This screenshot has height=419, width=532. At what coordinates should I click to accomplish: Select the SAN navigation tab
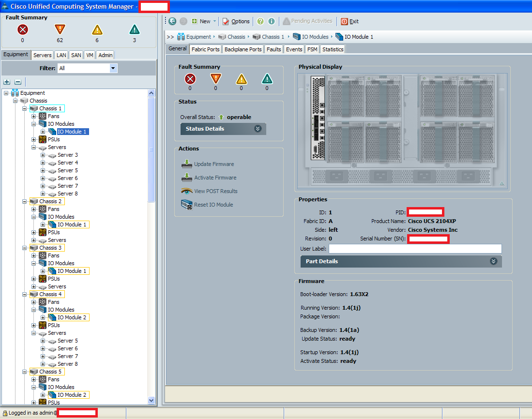click(76, 55)
